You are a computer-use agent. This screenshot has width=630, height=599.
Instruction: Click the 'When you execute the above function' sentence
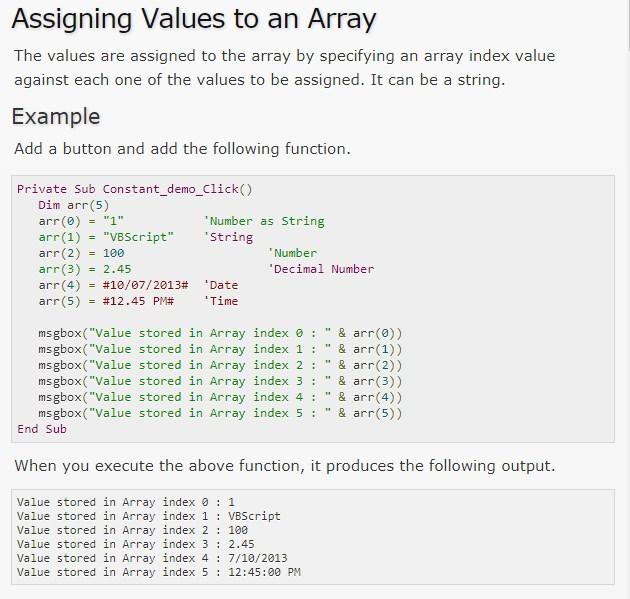284,466
